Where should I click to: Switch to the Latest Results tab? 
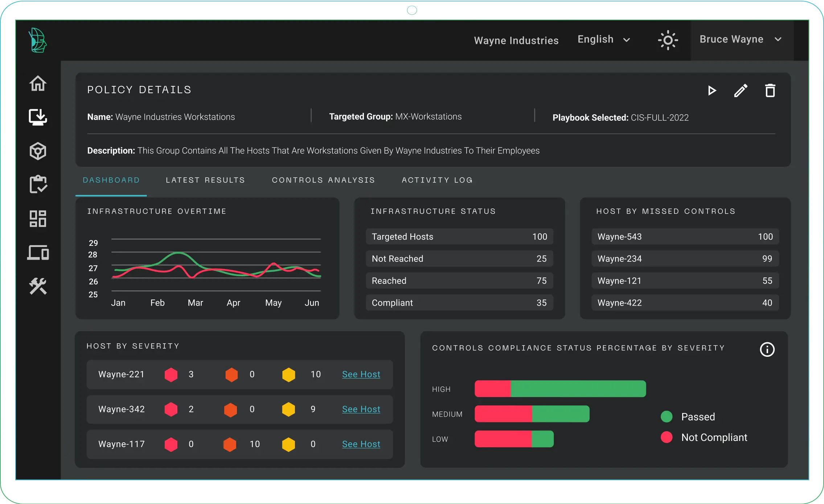pyautogui.click(x=205, y=180)
